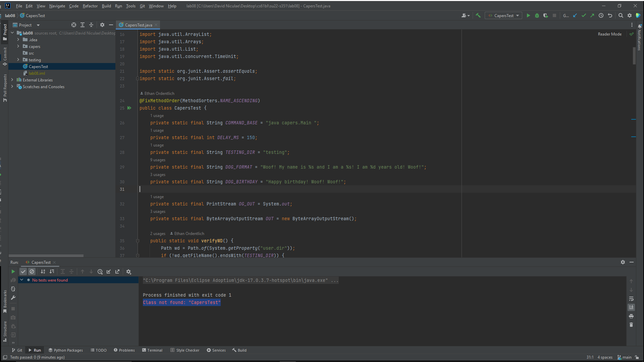This screenshot has height=362, width=644.
Task: Click the green Debug bug icon
Action: point(537,15)
